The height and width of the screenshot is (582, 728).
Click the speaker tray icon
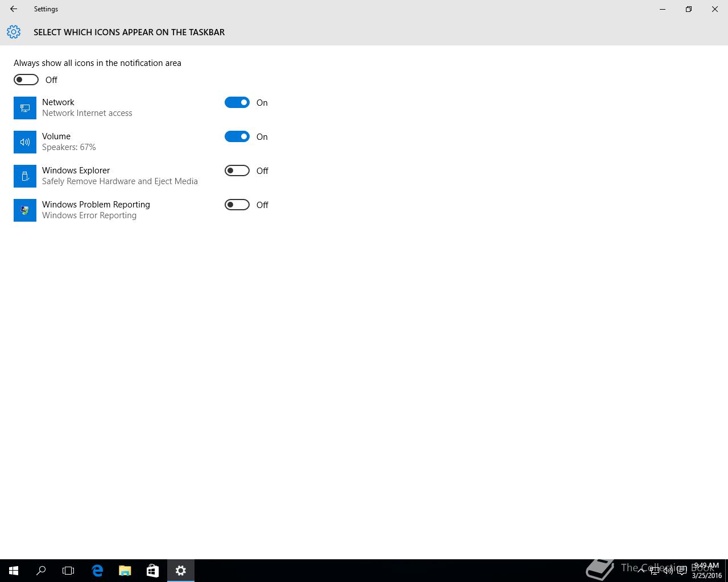coord(668,571)
